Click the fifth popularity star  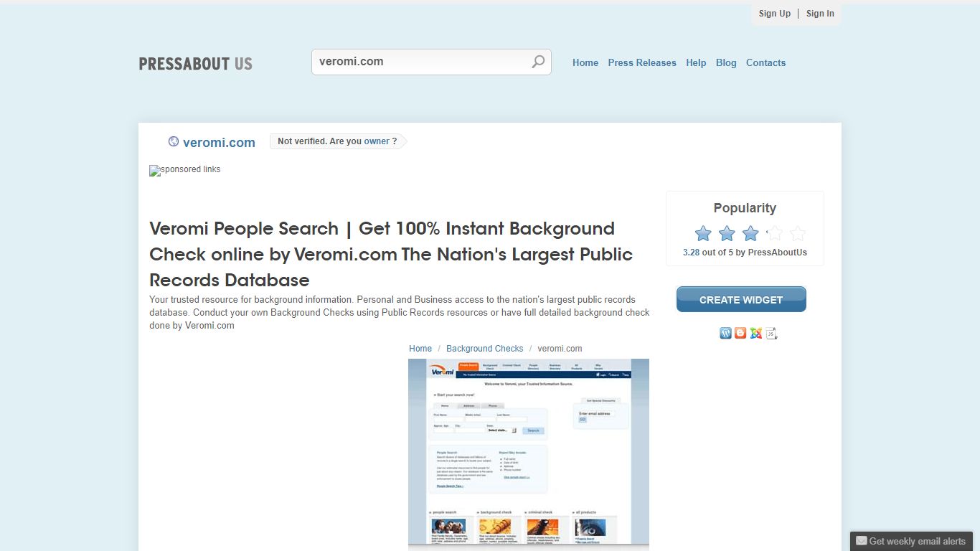(x=798, y=233)
